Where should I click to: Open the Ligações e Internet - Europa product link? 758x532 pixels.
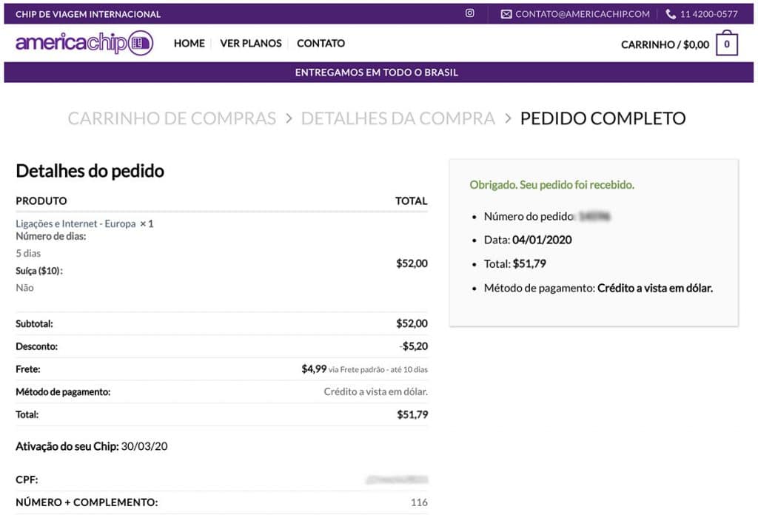coord(76,223)
